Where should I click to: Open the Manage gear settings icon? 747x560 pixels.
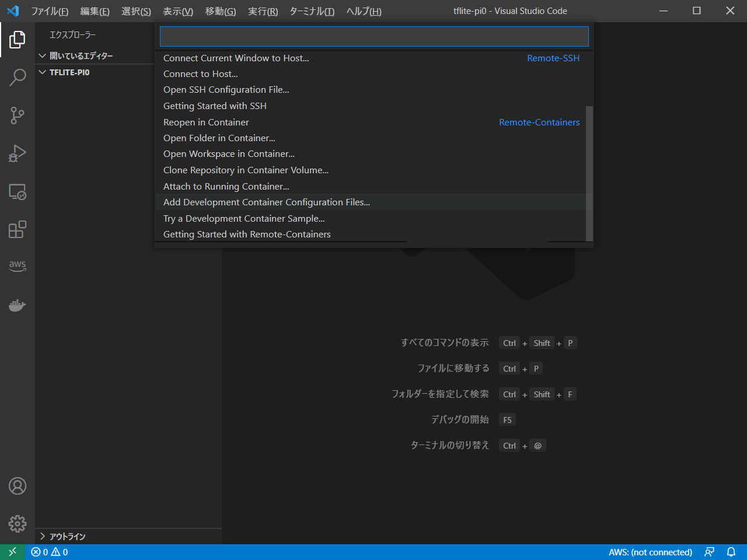(x=18, y=523)
